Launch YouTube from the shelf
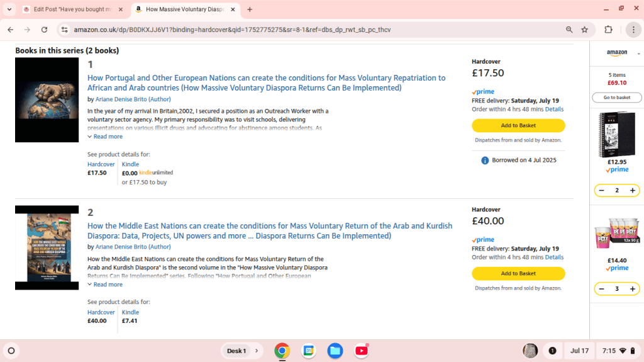Viewport: 644px width, 362px height. (x=362, y=351)
